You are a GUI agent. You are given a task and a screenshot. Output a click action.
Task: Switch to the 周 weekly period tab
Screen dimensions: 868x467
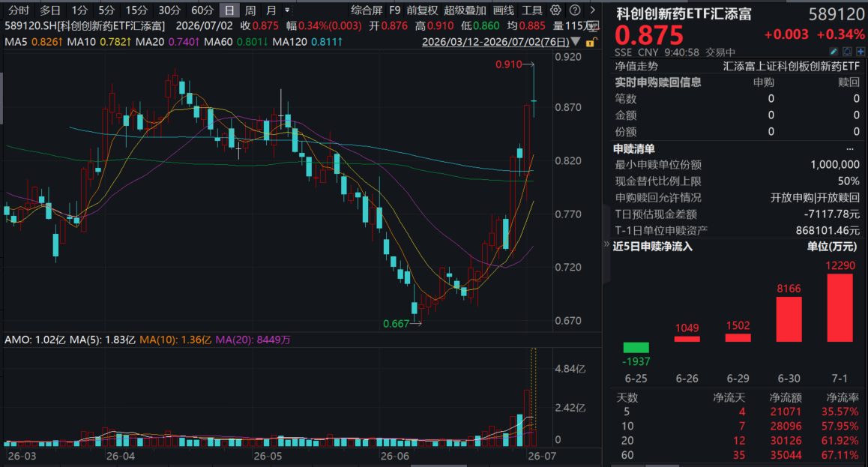click(250, 10)
